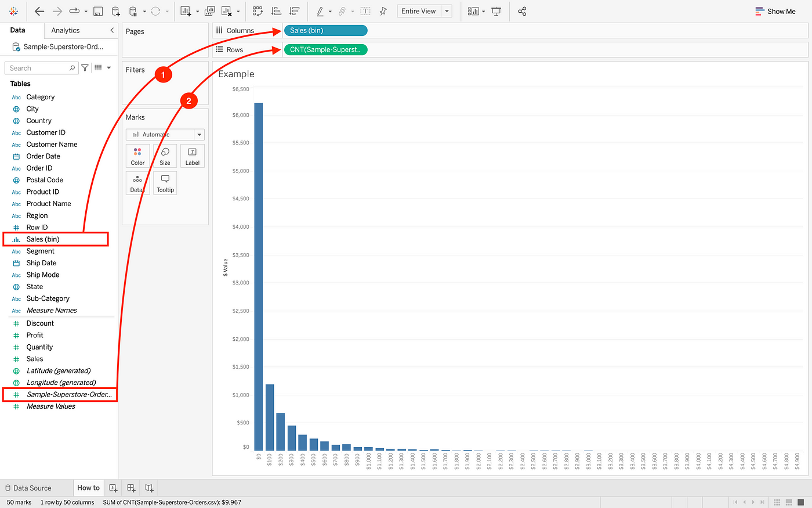Viewport: 812px width, 508px height.
Task: Click the Duplicate sheet toolbar icon
Action: coord(210,11)
